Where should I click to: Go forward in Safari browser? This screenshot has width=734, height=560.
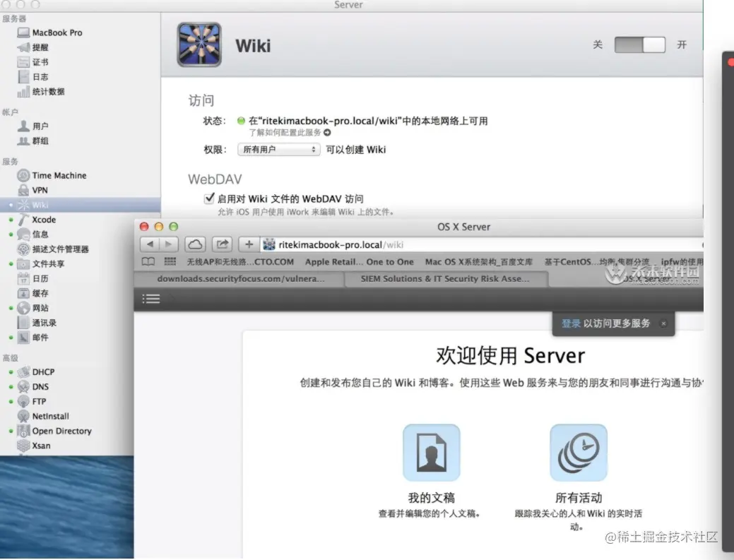tap(169, 244)
